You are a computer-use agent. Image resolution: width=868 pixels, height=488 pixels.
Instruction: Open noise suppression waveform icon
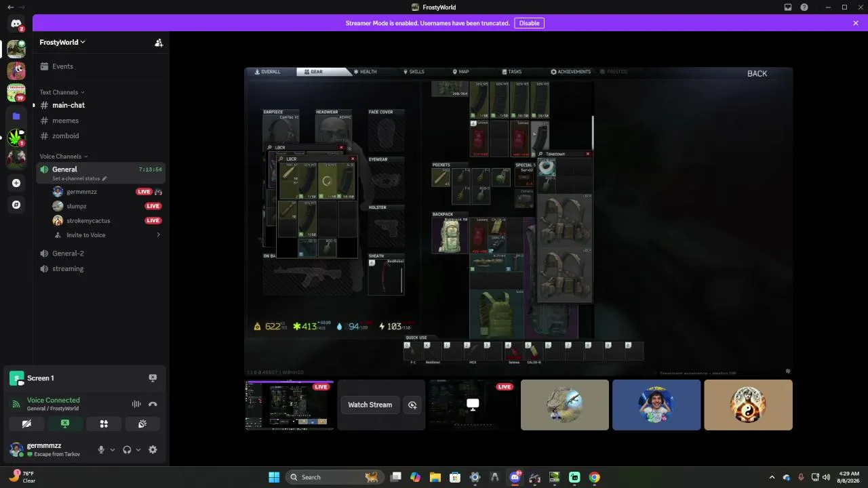click(136, 404)
